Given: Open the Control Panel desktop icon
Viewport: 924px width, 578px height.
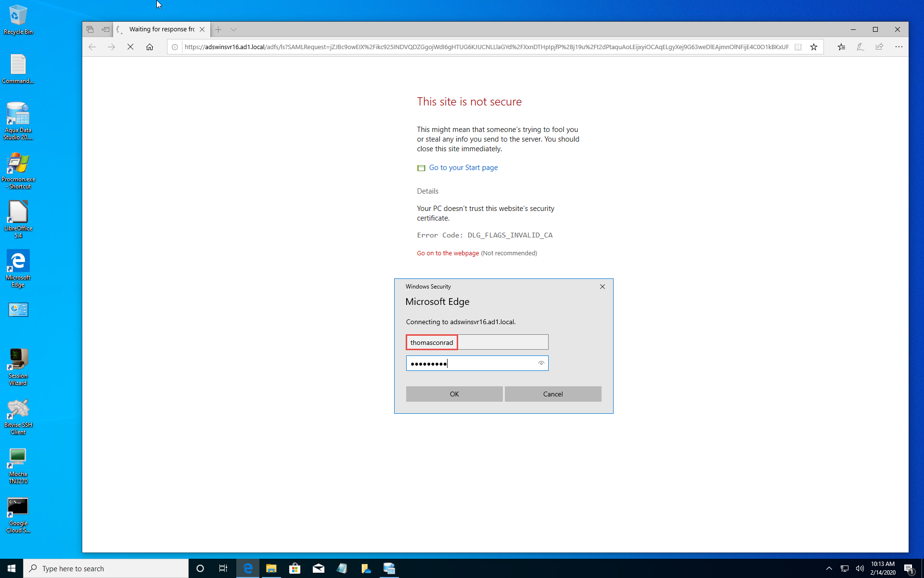Looking at the screenshot, I should pyautogui.click(x=18, y=310).
